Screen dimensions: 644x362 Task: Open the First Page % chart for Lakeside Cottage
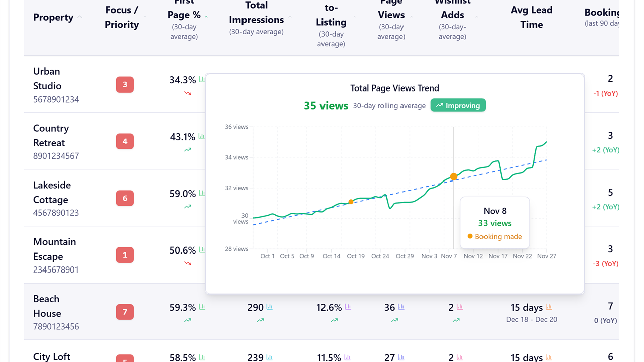coord(202,193)
